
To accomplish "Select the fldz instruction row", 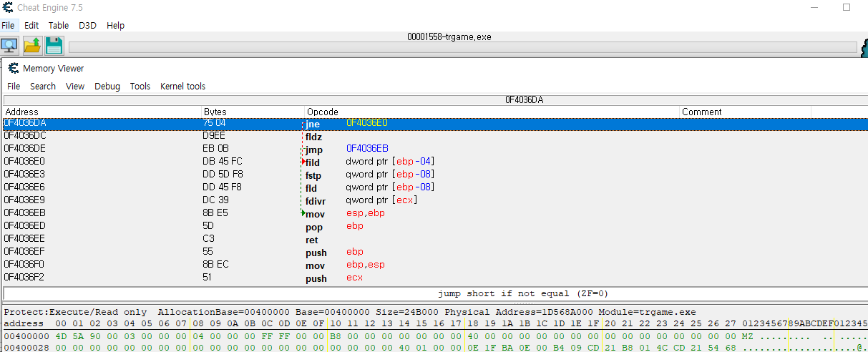I will tap(313, 136).
